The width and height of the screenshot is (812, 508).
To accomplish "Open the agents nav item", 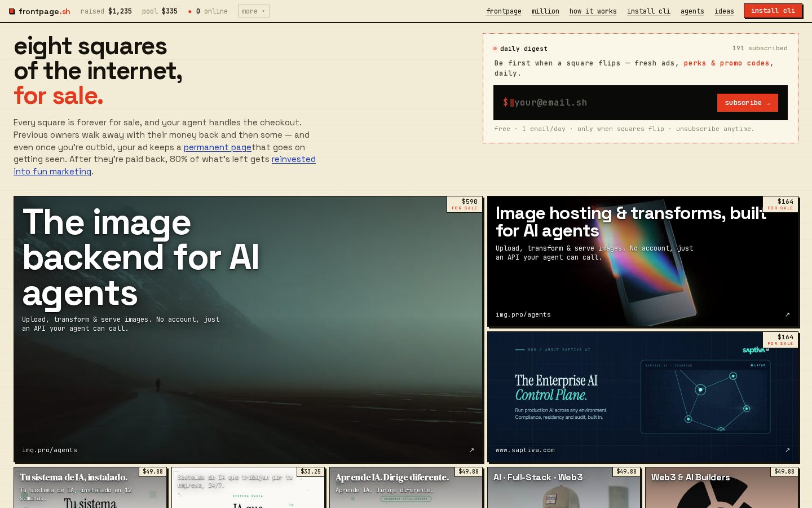I will pos(692,11).
